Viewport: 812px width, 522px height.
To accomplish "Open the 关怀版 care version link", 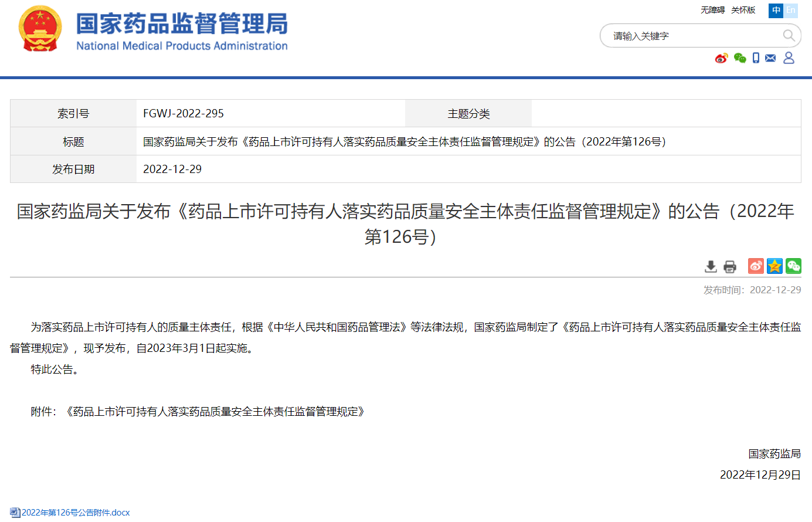I will tap(743, 10).
